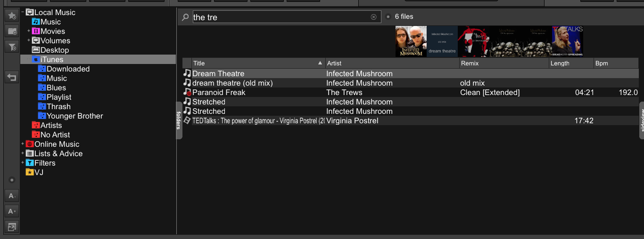
Task: Click the 'dream theatre' old mix cover thumbnail
Action: pyautogui.click(x=442, y=41)
